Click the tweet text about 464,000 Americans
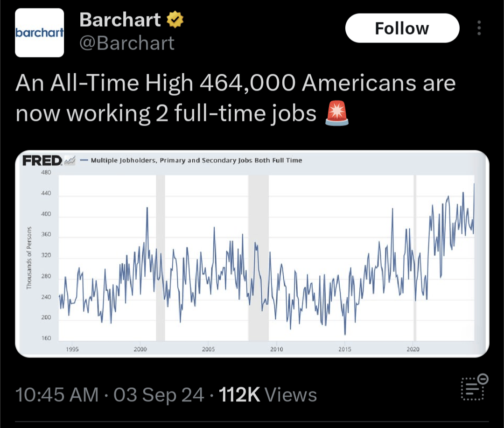This screenshot has height=428, width=504. [x=235, y=98]
